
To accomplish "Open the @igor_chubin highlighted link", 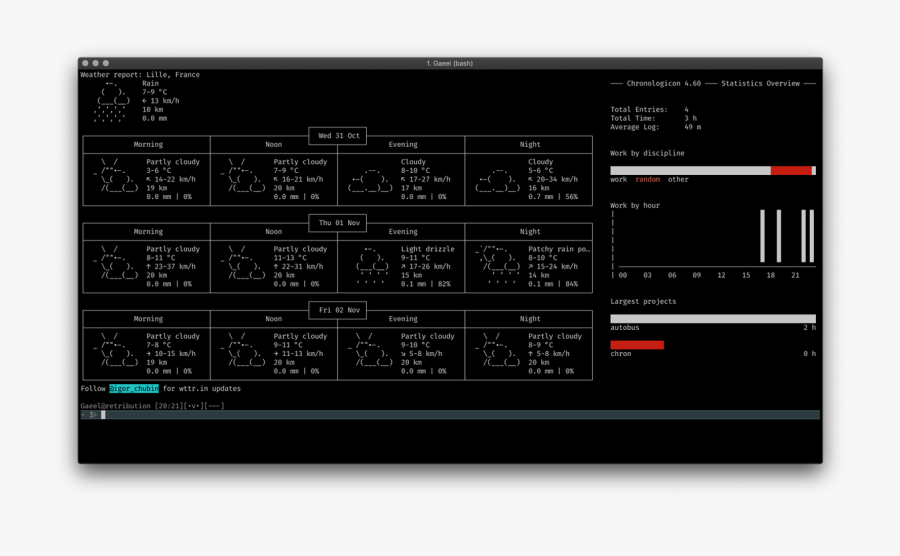I will pyautogui.click(x=133, y=388).
